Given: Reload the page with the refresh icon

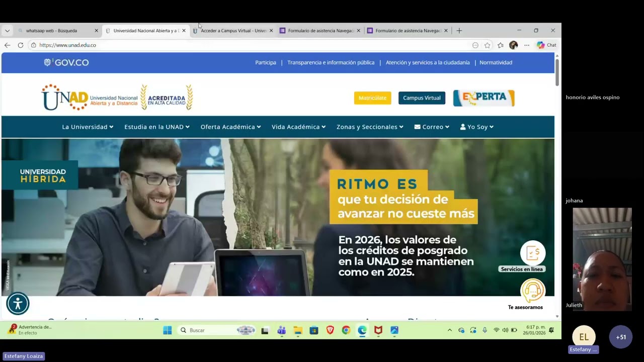Looking at the screenshot, I should (x=21, y=45).
